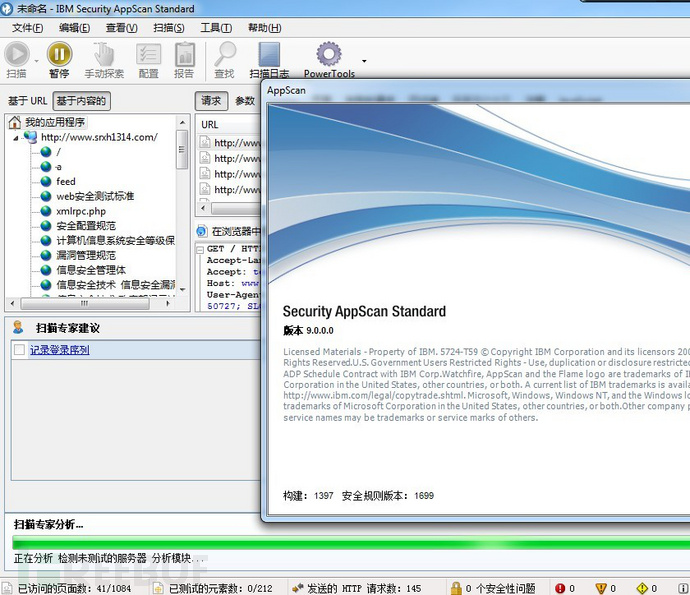Select 漏洞管理规范 tree node
The height and width of the screenshot is (595, 690).
[x=86, y=255]
